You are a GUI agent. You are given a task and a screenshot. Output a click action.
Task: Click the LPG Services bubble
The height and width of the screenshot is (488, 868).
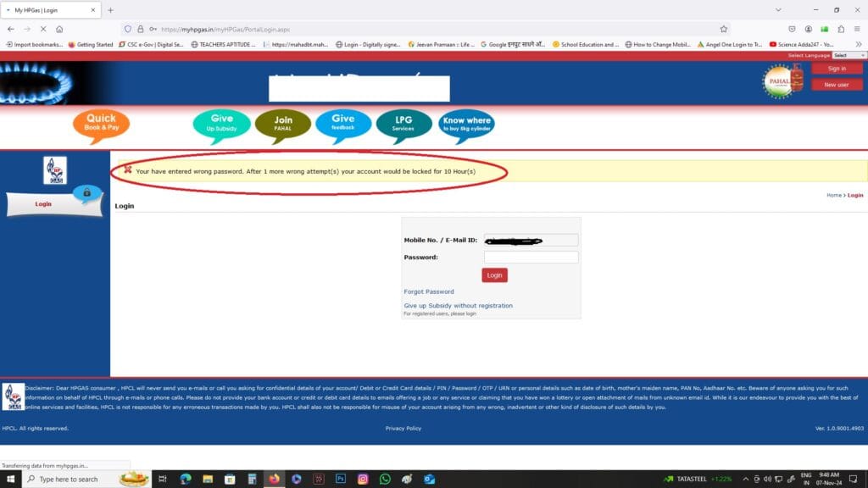tap(403, 125)
